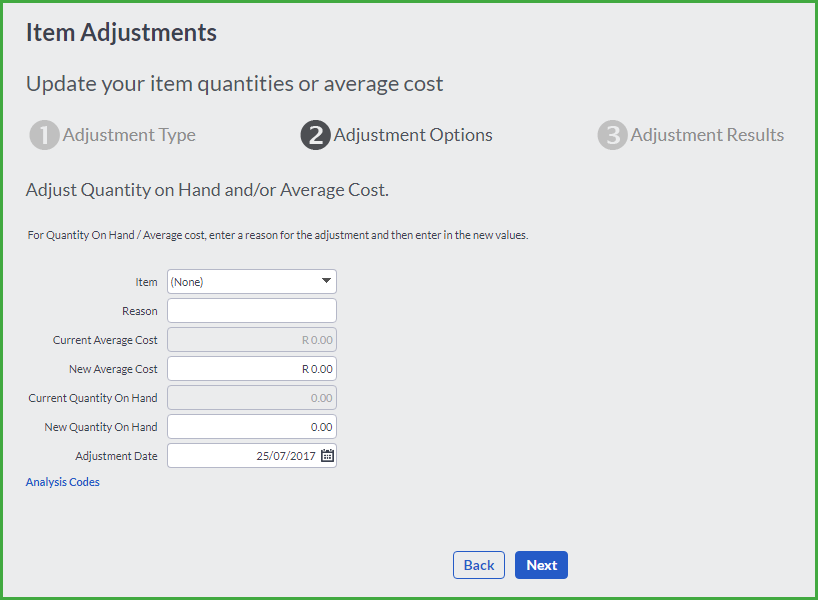
Task: Click the Item Adjustments page heading
Action: pyautogui.click(x=121, y=32)
